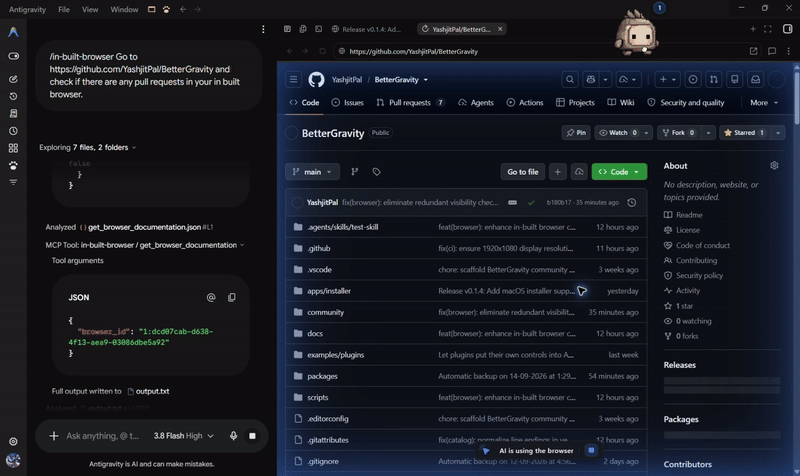Collapse Exploring 7 files, 2 folders
Image resolution: width=800 pixels, height=476 pixels.
point(88,147)
